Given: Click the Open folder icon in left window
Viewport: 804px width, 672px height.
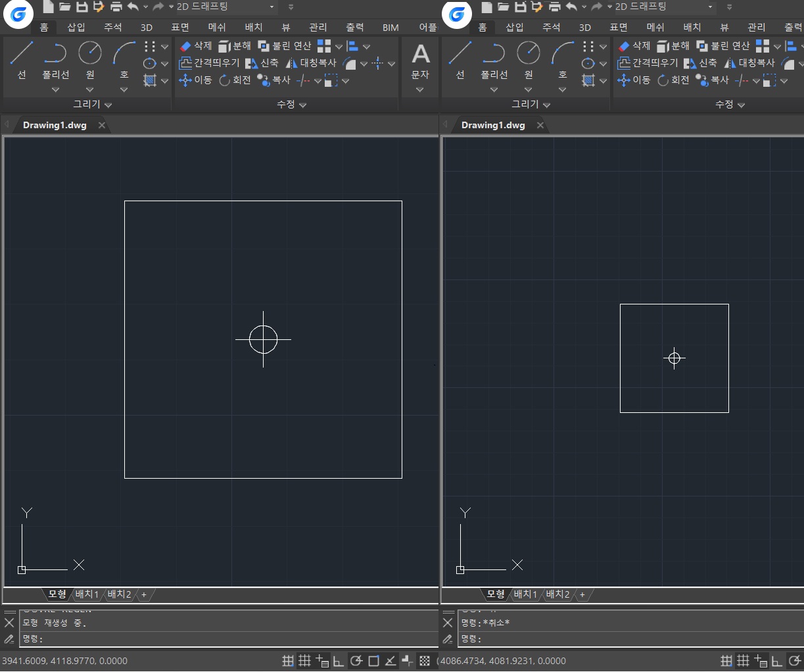Looking at the screenshot, I should pos(64,7).
